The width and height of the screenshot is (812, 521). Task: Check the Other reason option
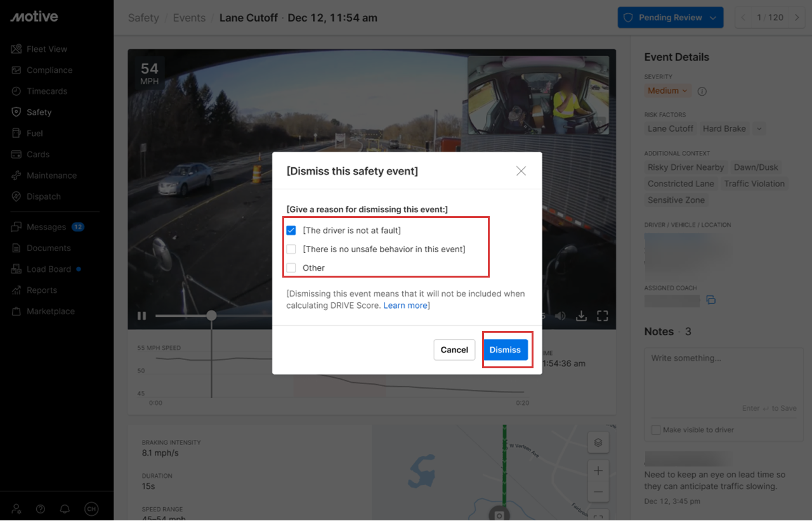click(x=291, y=268)
